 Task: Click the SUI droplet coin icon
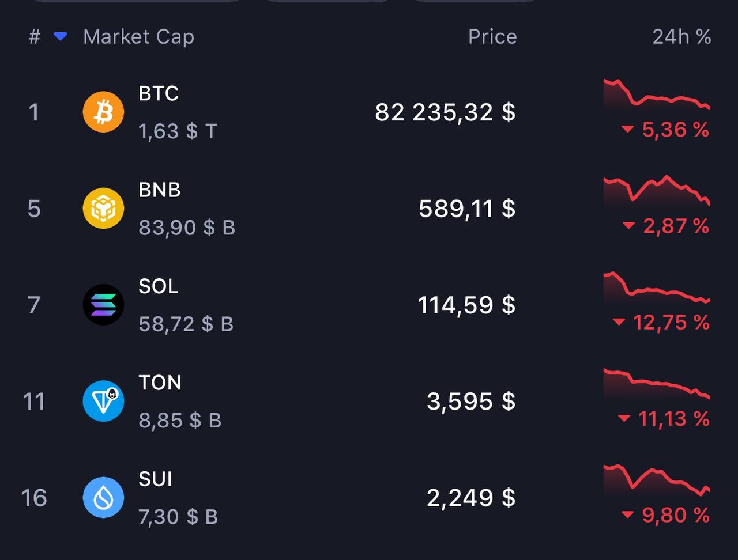103,497
